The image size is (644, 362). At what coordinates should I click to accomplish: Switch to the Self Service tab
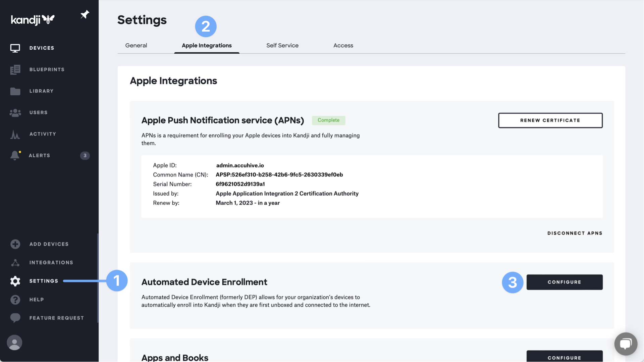click(x=282, y=45)
